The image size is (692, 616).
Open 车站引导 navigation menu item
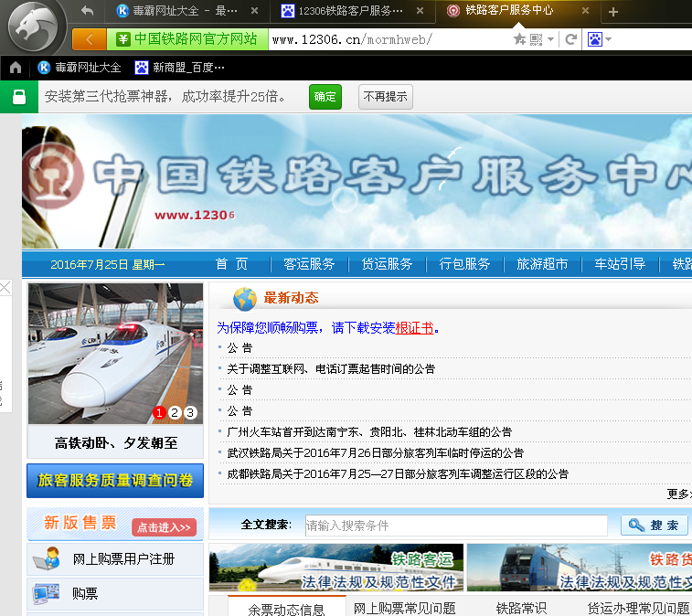[x=620, y=264]
